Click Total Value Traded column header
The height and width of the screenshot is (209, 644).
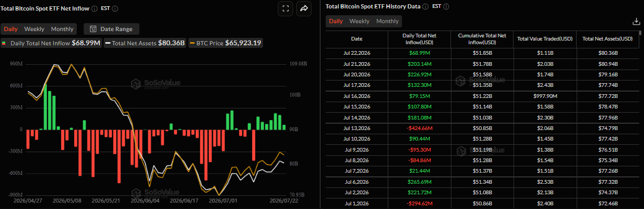(545, 39)
